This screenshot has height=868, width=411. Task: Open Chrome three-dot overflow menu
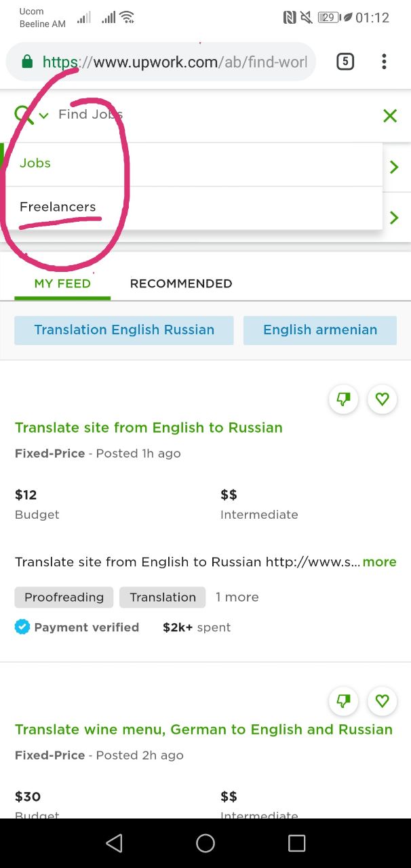click(384, 62)
